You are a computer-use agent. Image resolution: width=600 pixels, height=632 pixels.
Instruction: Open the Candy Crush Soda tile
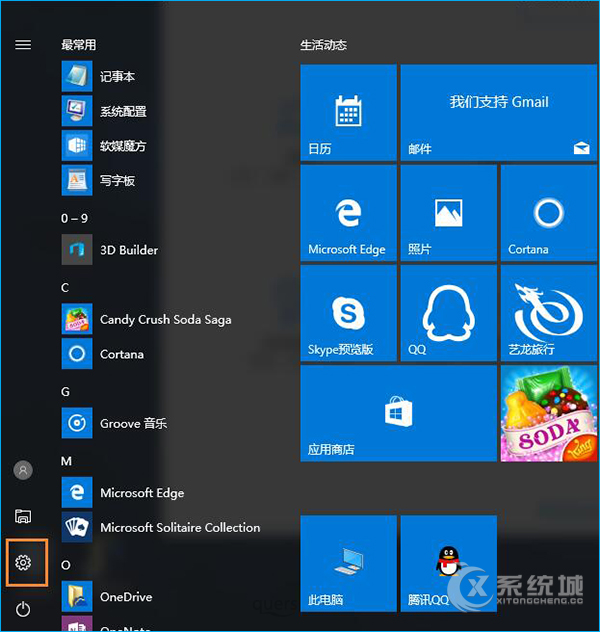pyautogui.click(x=549, y=413)
